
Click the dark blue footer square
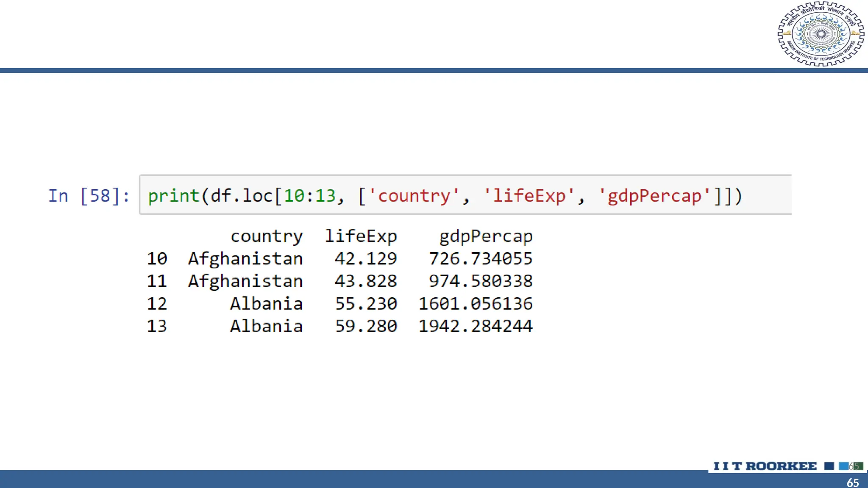[x=829, y=466]
